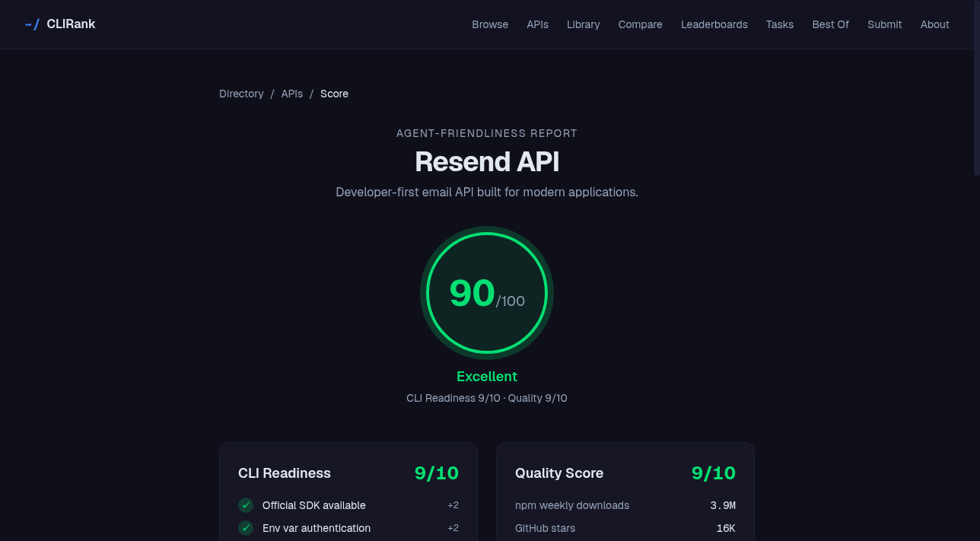Image resolution: width=980 pixels, height=541 pixels.
Task: Open the Browse menu item
Action: (490, 24)
